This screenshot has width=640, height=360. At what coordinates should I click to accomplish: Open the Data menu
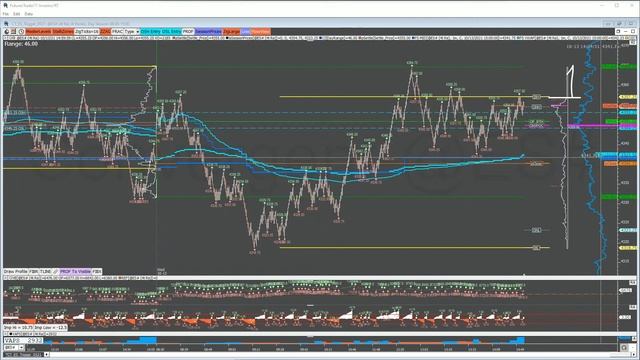pos(29,13)
